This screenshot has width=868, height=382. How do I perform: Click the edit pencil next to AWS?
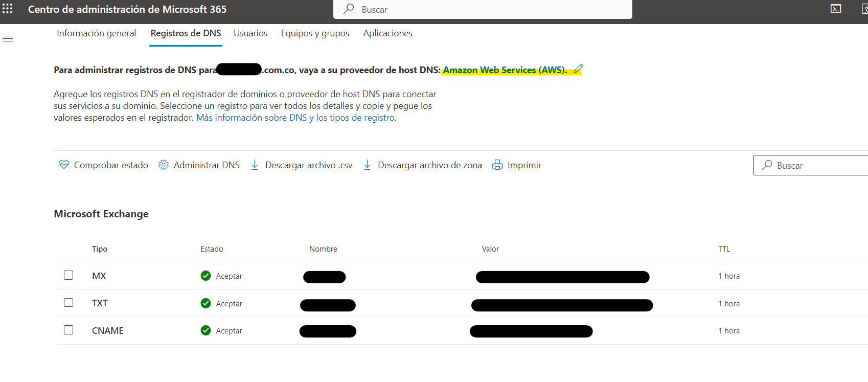pyautogui.click(x=578, y=69)
